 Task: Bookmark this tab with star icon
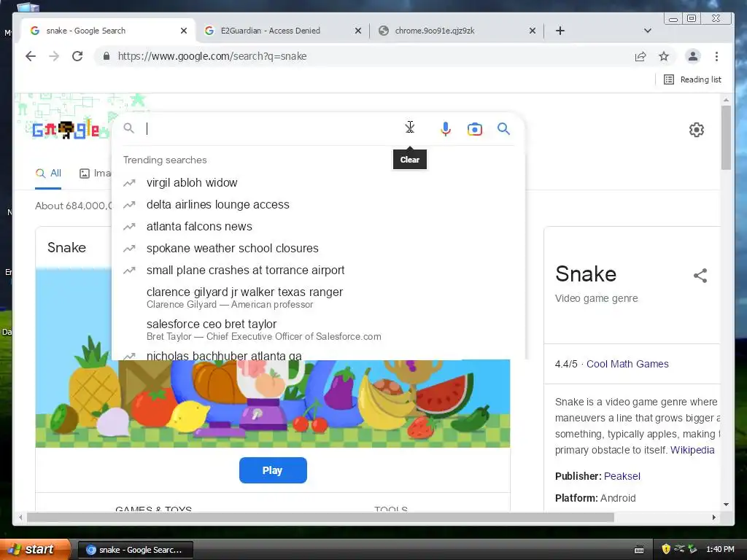(664, 57)
